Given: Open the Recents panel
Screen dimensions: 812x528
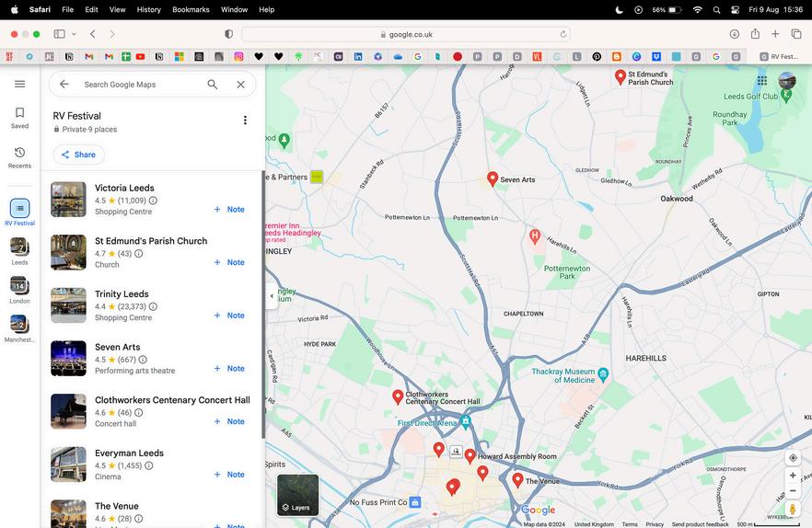Looking at the screenshot, I should pyautogui.click(x=19, y=158).
